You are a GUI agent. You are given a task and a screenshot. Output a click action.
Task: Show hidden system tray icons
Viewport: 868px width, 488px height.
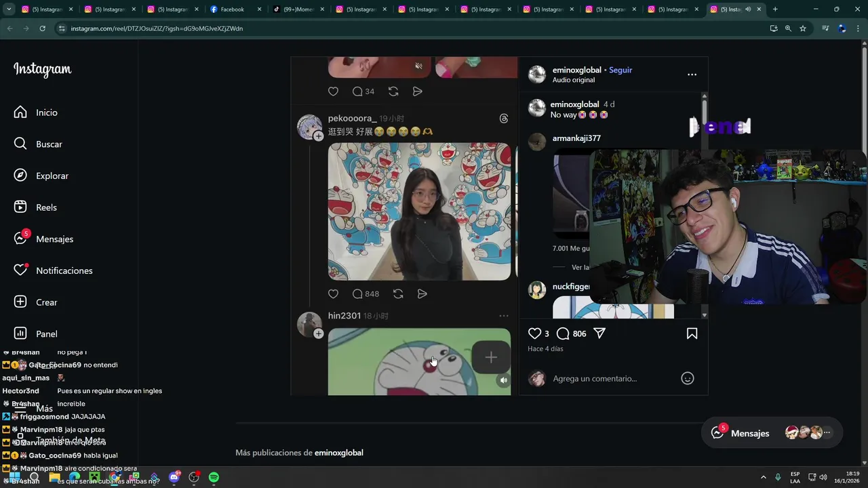pos(764,477)
